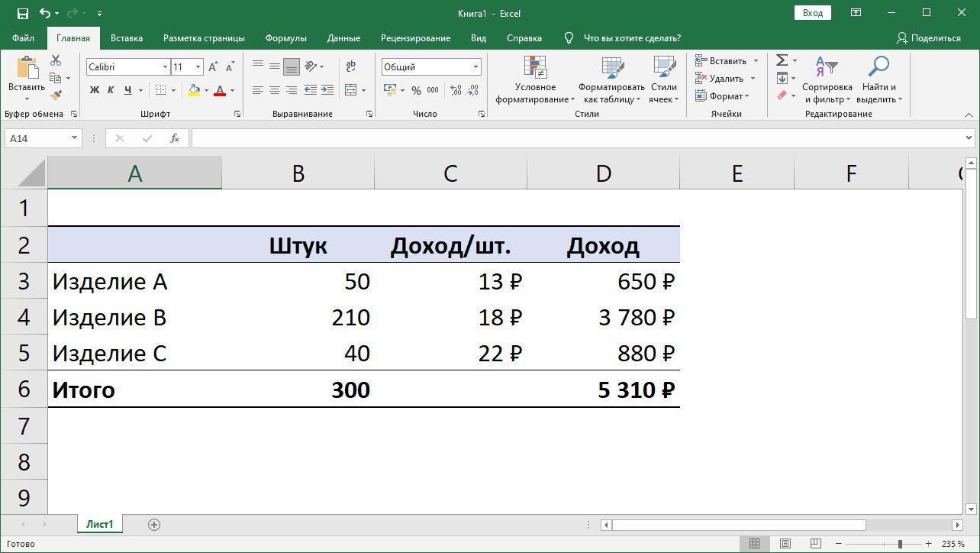Click the accounting currency format icon
Viewport: 980px width, 553px height.
tap(390, 90)
